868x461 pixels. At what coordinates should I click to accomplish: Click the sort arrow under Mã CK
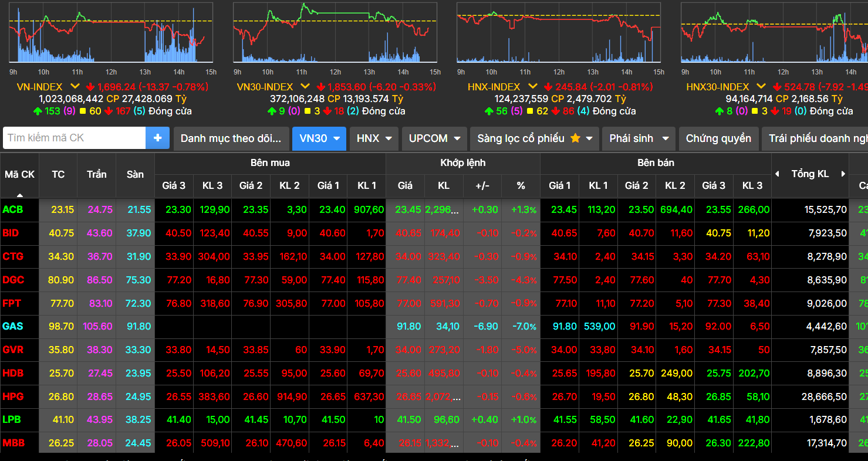point(20,195)
